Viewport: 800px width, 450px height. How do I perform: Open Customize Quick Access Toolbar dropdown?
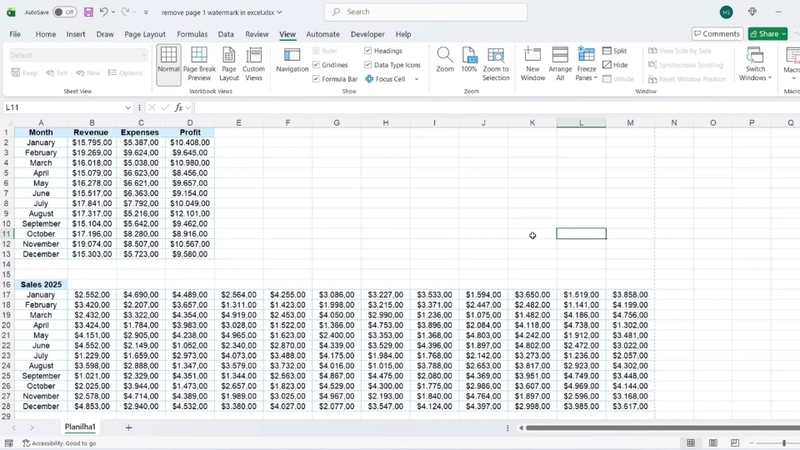146,12
